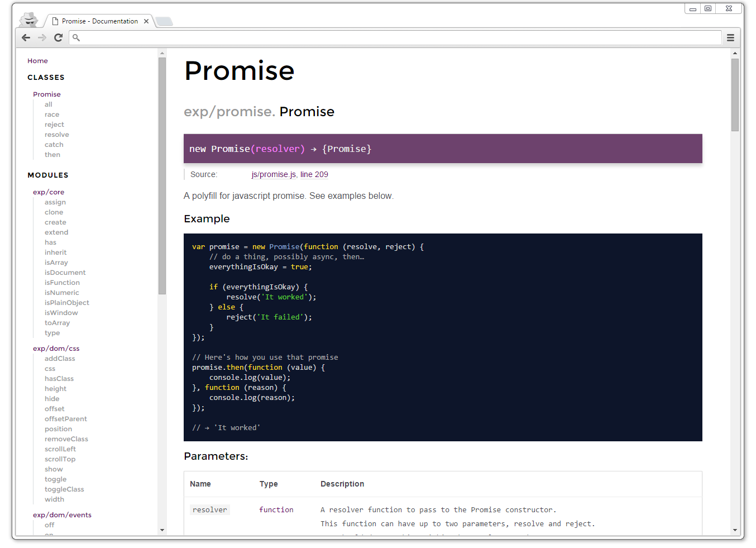This screenshot has width=756, height=548.
Task: Click the forward navigation arrow
Action: coord(42,37)
